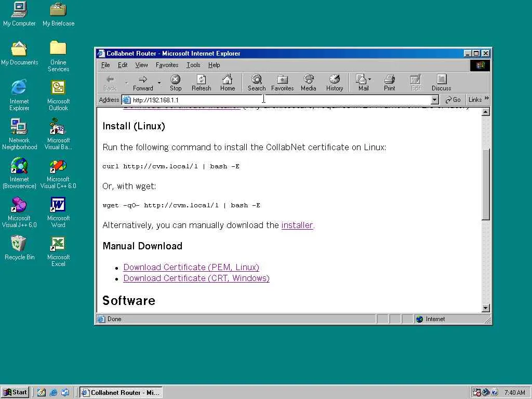Click the vertical scrollbar thumb
Viewport: 532px width, 399px height.
pyautogui.click(x=486, y=184)
